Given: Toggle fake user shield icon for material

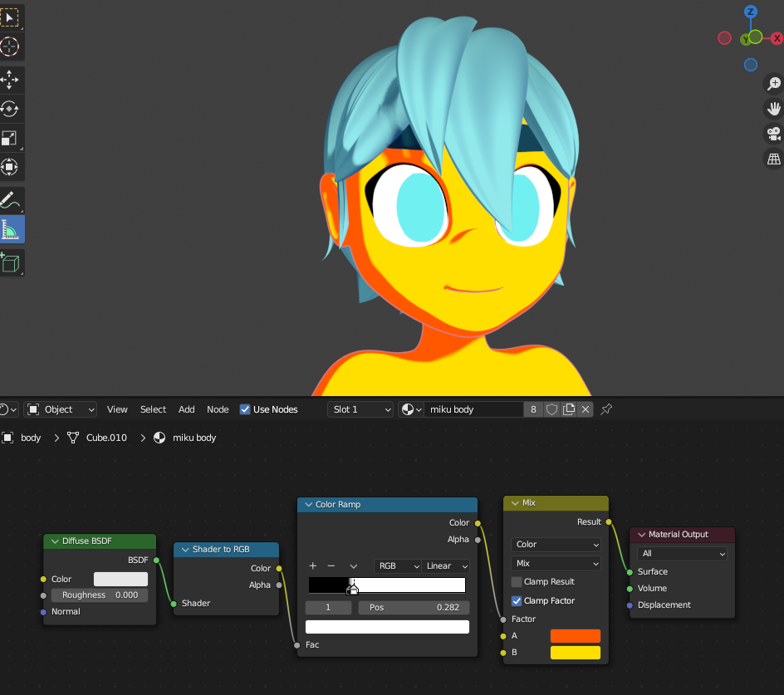Looking at the screenshot, I should tap(551, 409).
